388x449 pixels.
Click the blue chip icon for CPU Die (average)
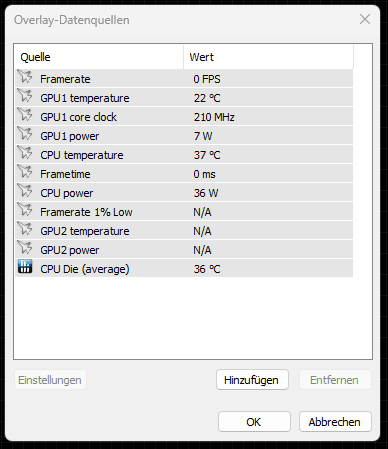[x=25, y=267]
